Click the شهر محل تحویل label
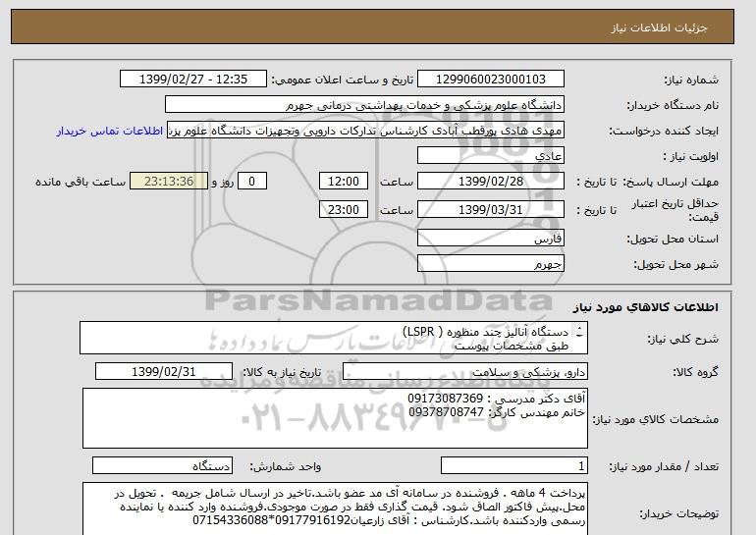The width and height of the screenshot is (756, 535). click(675, 265)
